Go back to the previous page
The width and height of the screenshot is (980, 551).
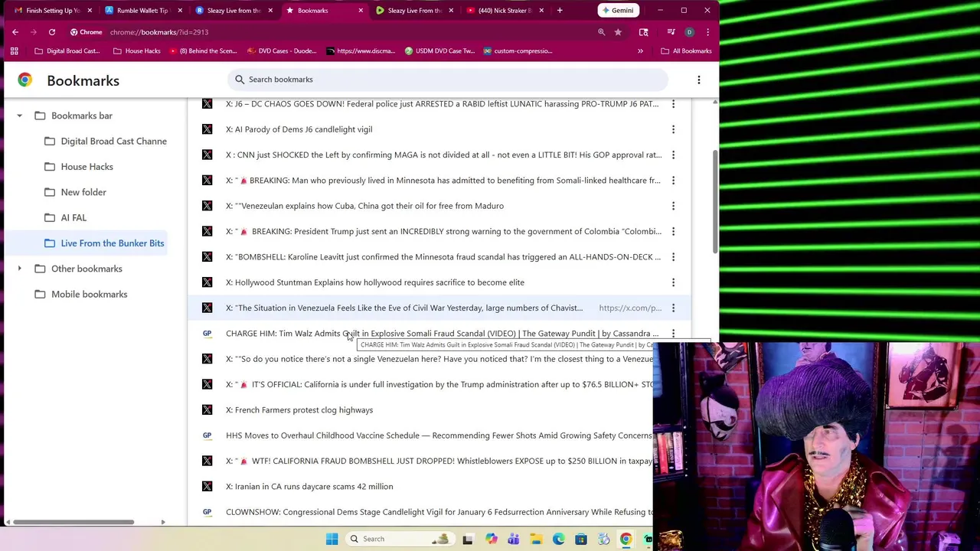pos(15,32)
